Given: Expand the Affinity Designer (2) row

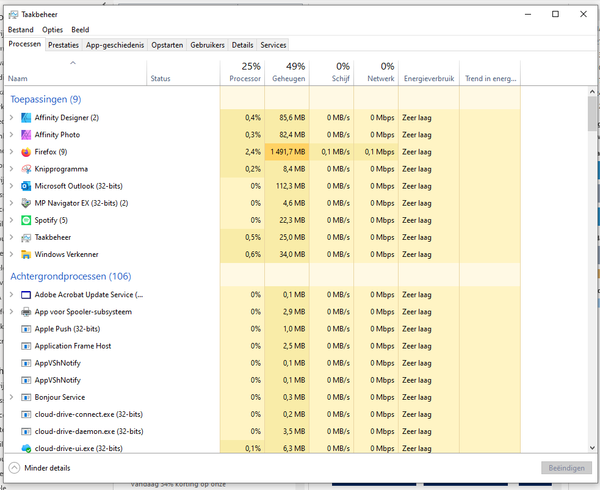Looking at the screenshot, I should pyautogui.click(x=11, y=118).
